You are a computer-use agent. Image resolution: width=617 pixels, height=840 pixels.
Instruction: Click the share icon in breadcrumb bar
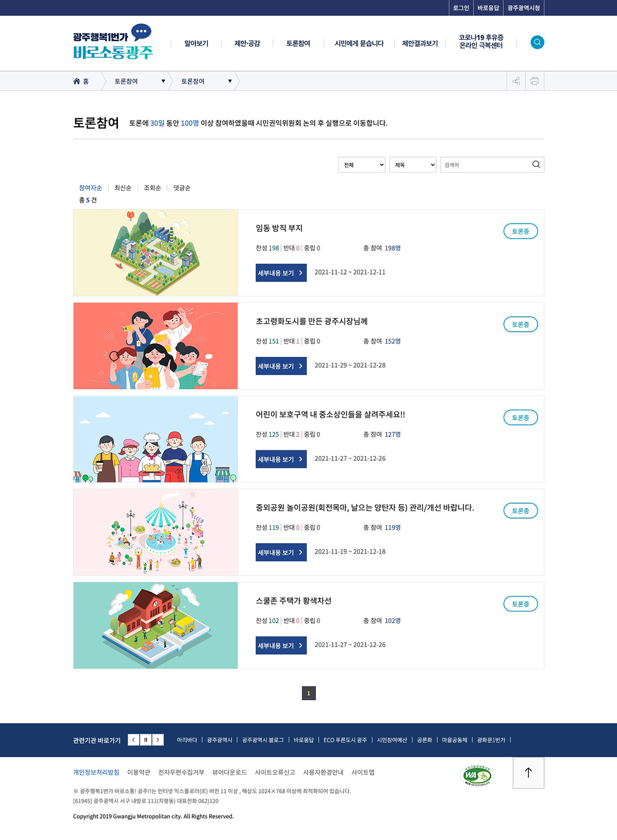point(516,81)
